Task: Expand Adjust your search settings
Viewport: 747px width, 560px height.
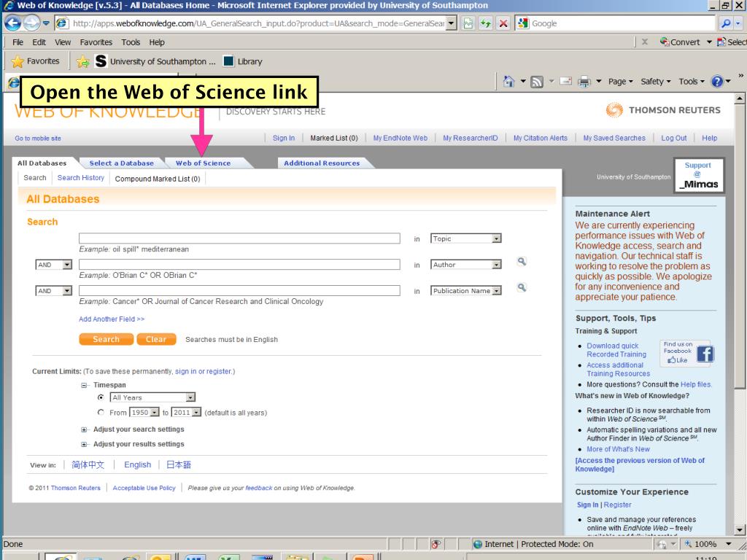Action: click(x=84, y=429)
